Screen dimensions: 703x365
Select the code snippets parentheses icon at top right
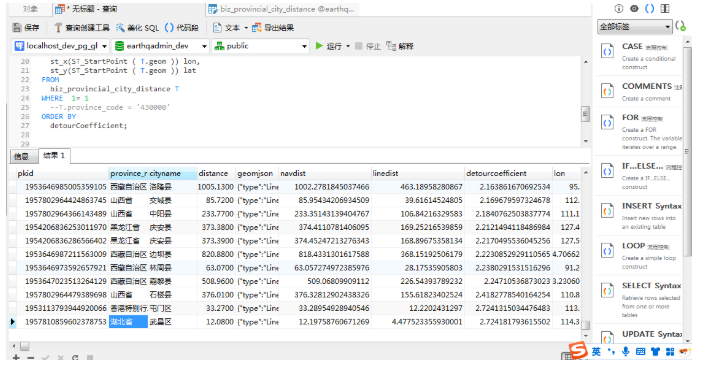coord(649,9)
